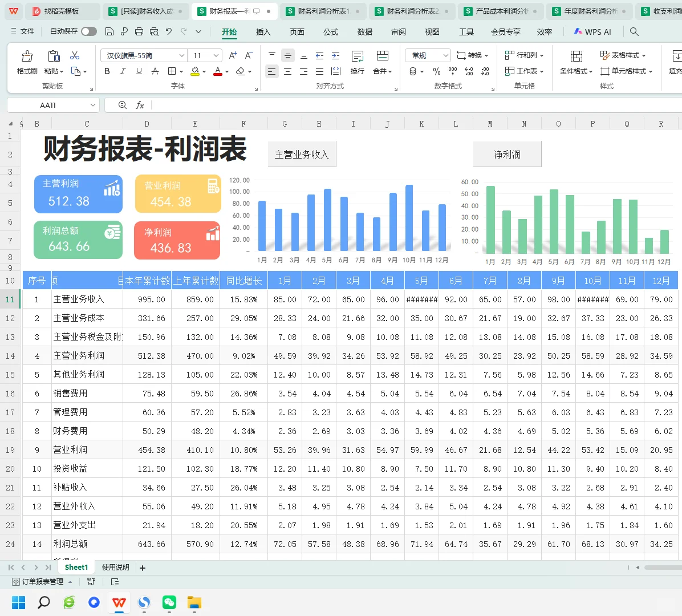The width and height of the screenshot is (682, 616).
Task: Switch to the Data (数据) ribbon tab
Action: tap(364, 32)
